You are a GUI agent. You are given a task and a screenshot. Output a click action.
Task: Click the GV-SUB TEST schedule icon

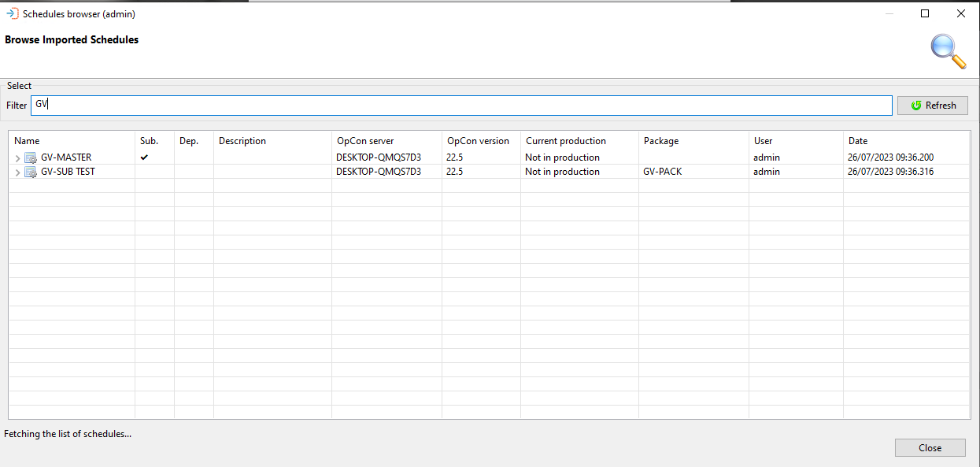tap(31, 172)
